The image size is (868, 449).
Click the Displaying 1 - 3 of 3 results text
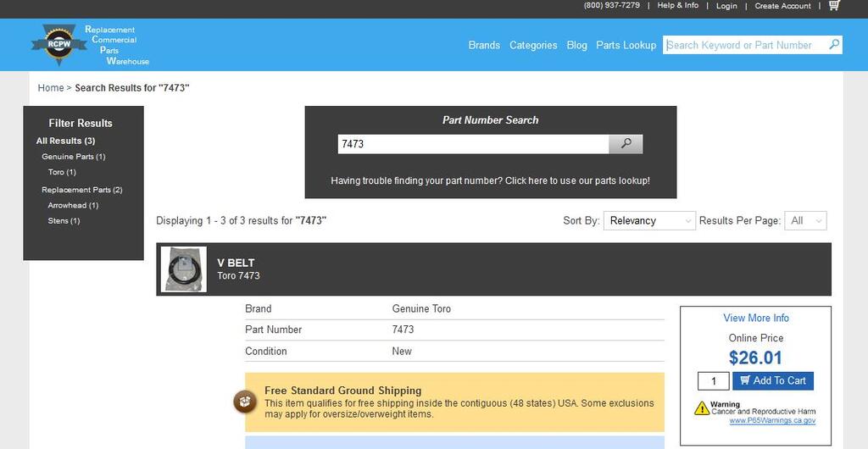click(242, 220)
